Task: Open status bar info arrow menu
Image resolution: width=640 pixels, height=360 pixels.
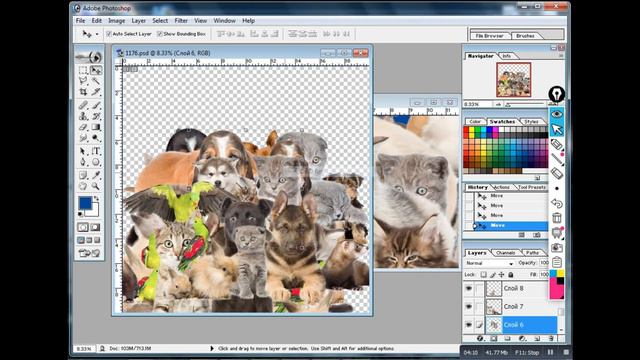Action: (x=211, y=349)
